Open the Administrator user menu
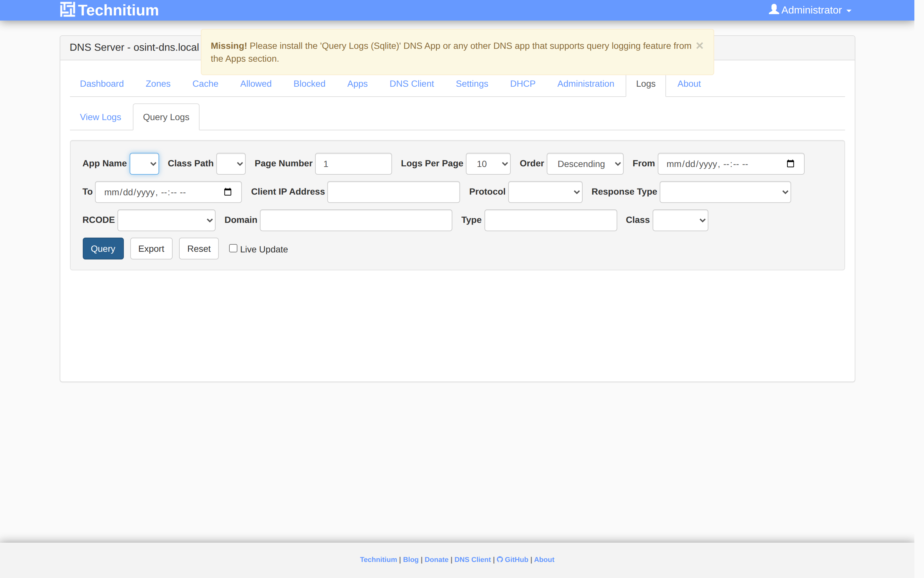 coord(810,10)
